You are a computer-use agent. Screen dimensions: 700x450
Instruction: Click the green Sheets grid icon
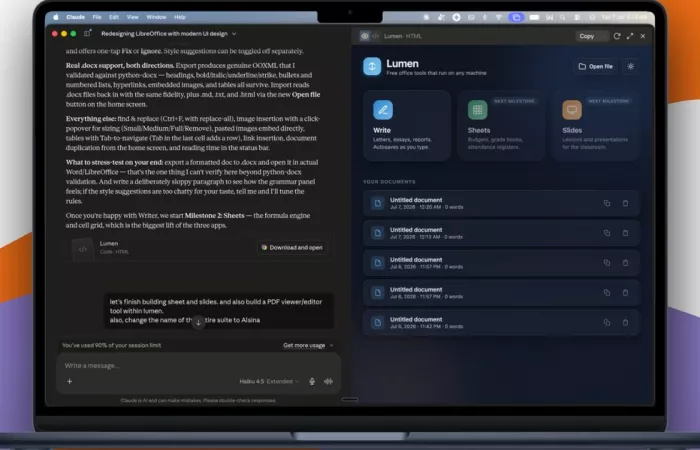[x=478, y=110]
